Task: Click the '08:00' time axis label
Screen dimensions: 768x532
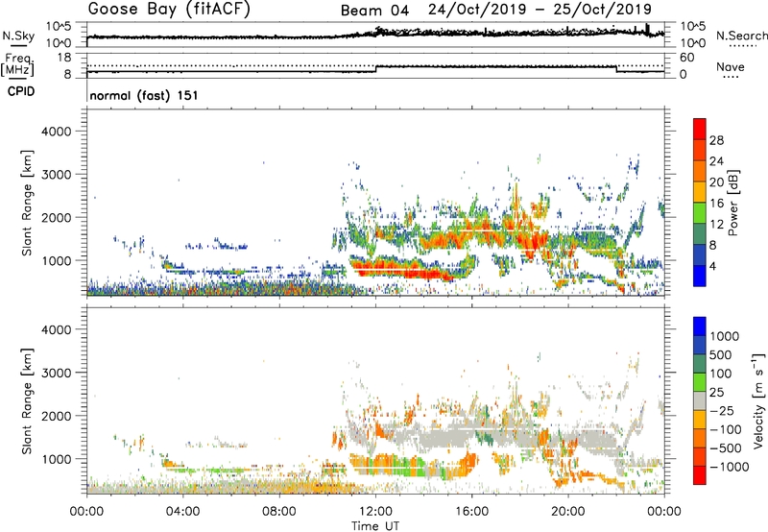Action: point(279,512)
